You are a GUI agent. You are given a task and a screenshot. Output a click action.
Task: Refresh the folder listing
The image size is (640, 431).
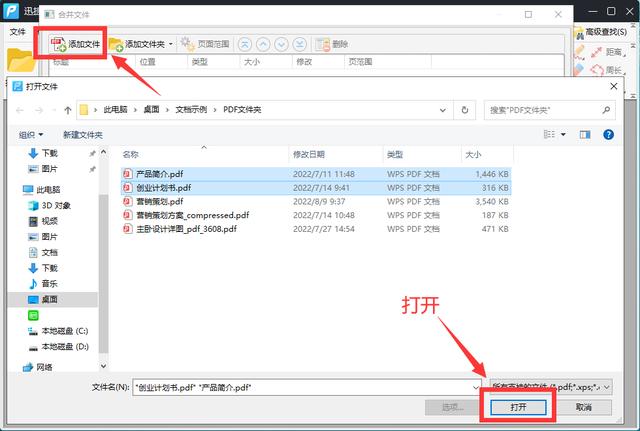[464, 110]
